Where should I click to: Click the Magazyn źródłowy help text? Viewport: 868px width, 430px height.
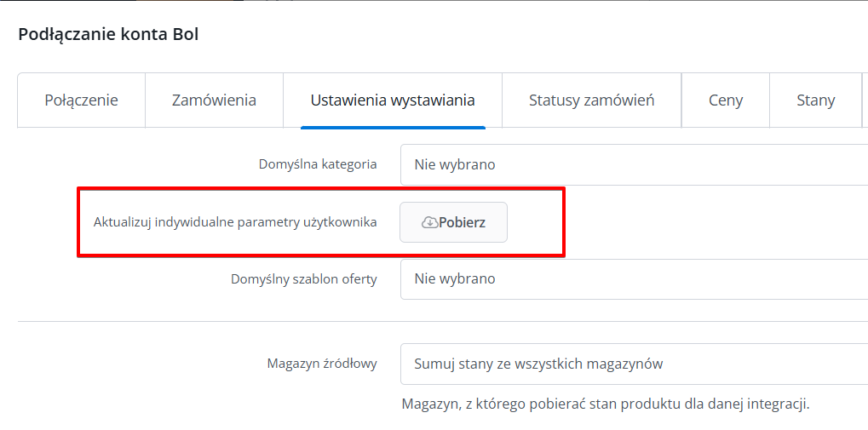(606, 404)
